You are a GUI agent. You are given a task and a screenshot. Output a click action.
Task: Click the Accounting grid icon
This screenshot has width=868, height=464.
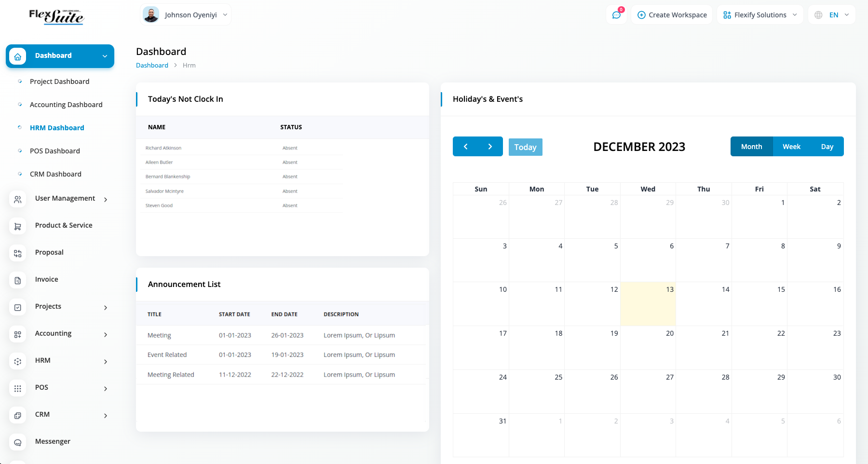[18, 334]
